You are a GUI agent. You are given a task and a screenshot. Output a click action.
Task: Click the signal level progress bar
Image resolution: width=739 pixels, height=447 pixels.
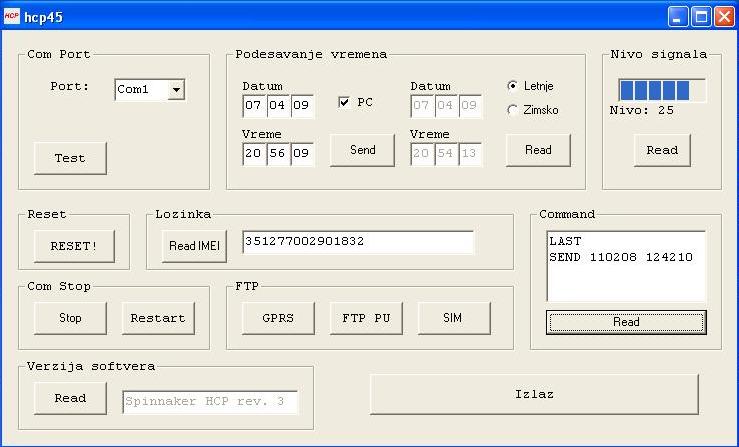[661, 90]
